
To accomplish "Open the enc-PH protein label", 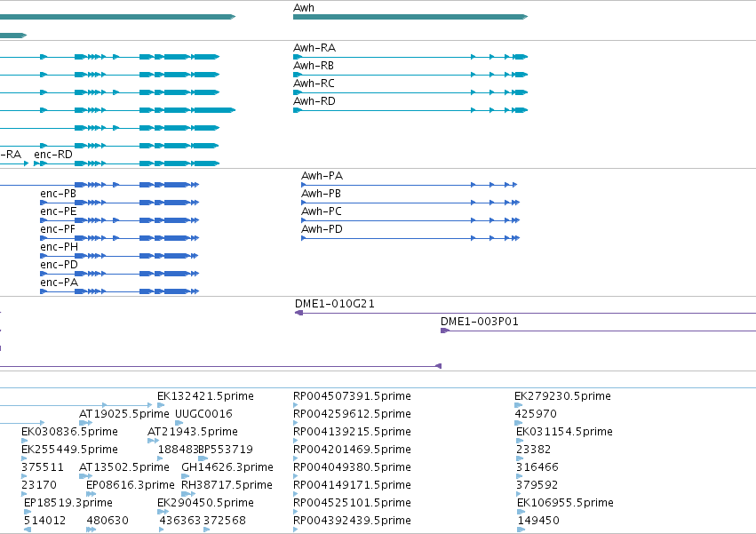I will click(x=60, y=248).
